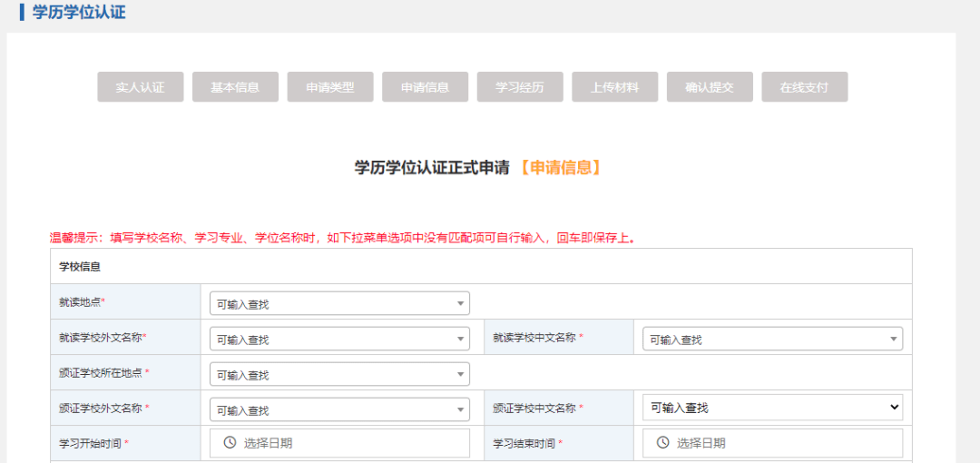
Task: Click the 在线支付 step button
Action: coord(804,87)
